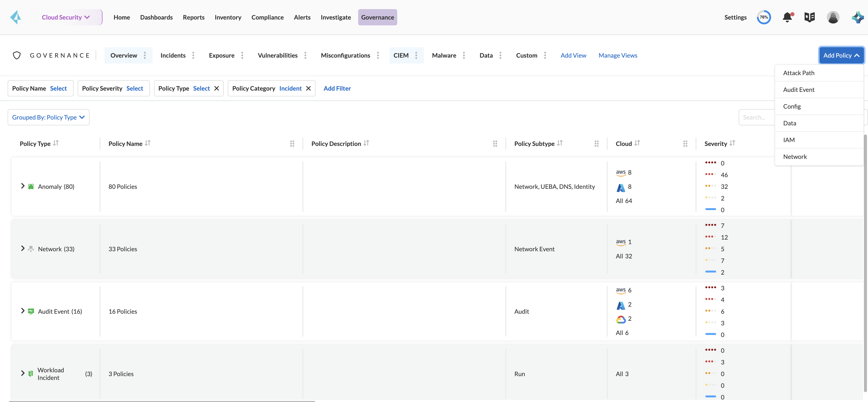Viewport: 868px width, 402px height.
Task: Expand the Workload Incident group
Action: [x=23, y=373]
